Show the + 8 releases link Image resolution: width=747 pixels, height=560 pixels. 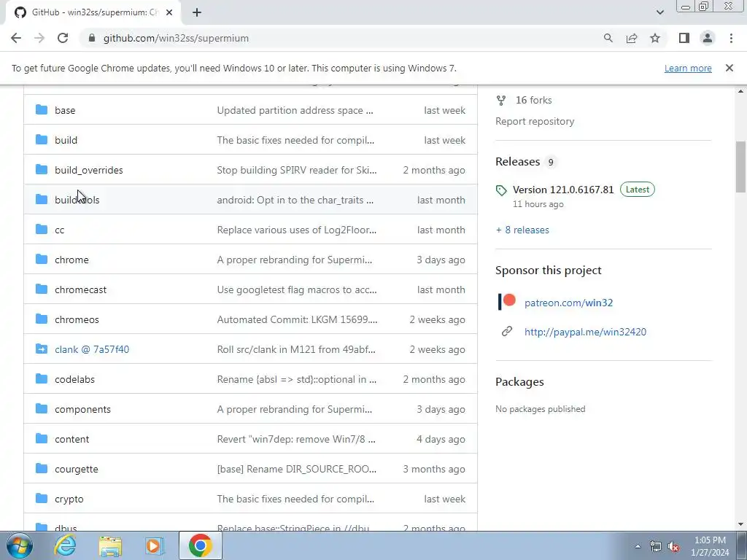(x=522, y=230)
